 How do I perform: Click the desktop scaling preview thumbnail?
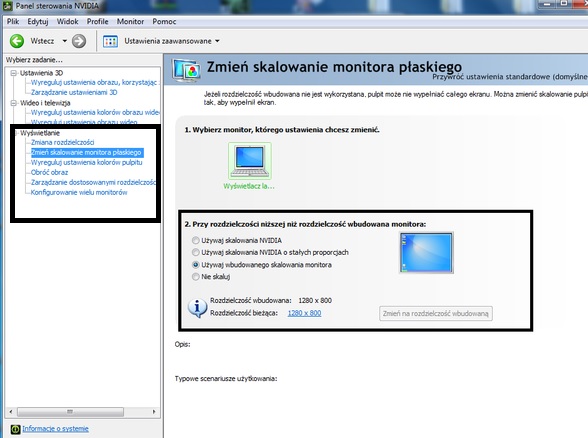click(x=426, y=252)
